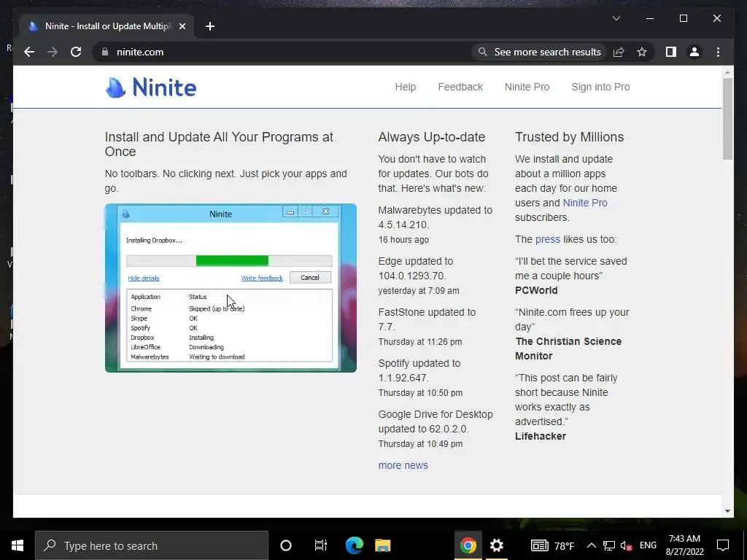Open clock showing 7:43 AM
747x560 pixels.
(x=684, y=545)
